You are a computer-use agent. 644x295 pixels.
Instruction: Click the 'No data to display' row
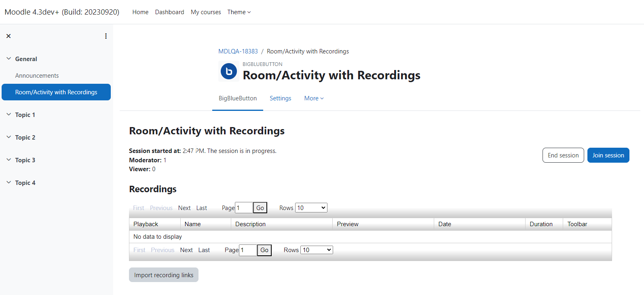pos(370,237)
